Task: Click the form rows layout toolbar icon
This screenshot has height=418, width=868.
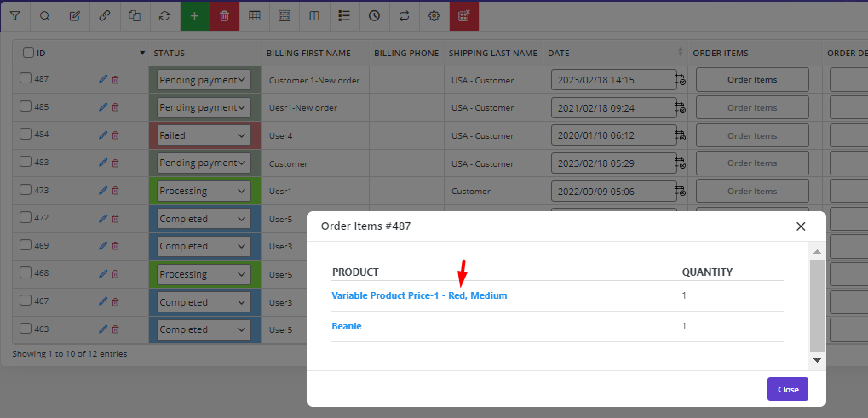Action: [285, 16]
